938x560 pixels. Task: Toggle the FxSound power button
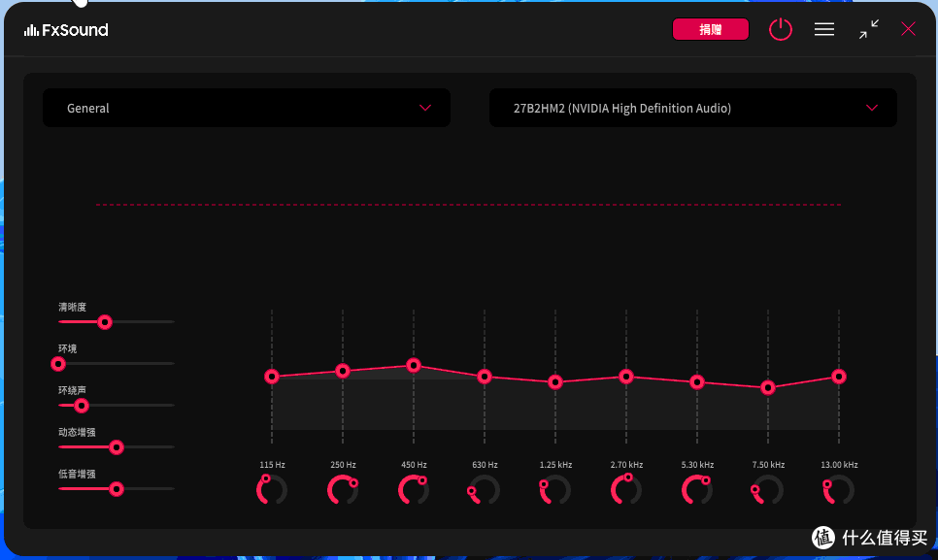(781, 29)
